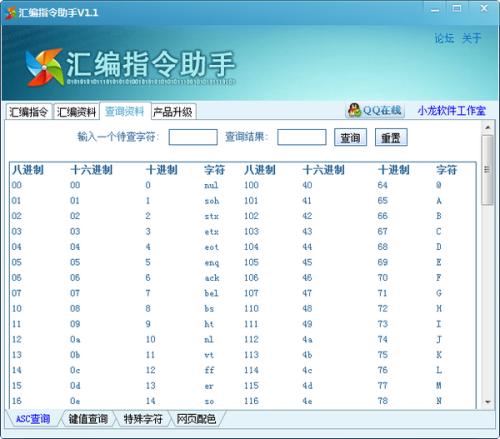Click the decimal value '65' cell

click(383, 201)
